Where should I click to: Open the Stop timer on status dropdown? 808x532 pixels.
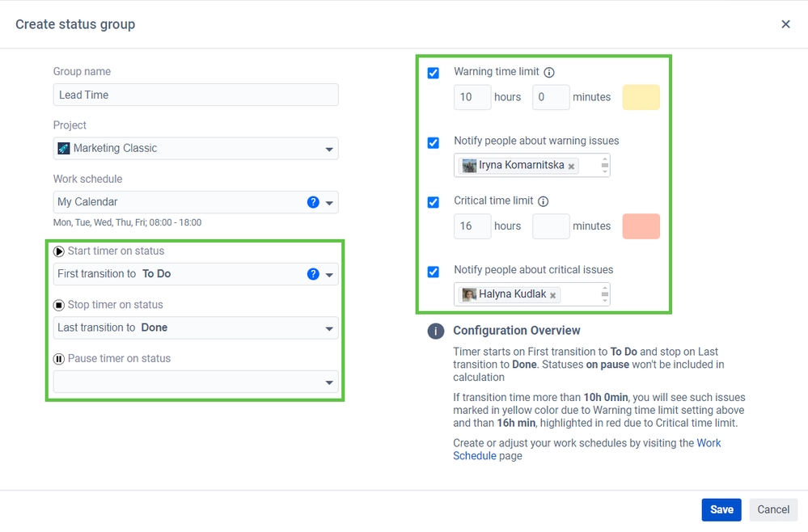pos(329,328)
